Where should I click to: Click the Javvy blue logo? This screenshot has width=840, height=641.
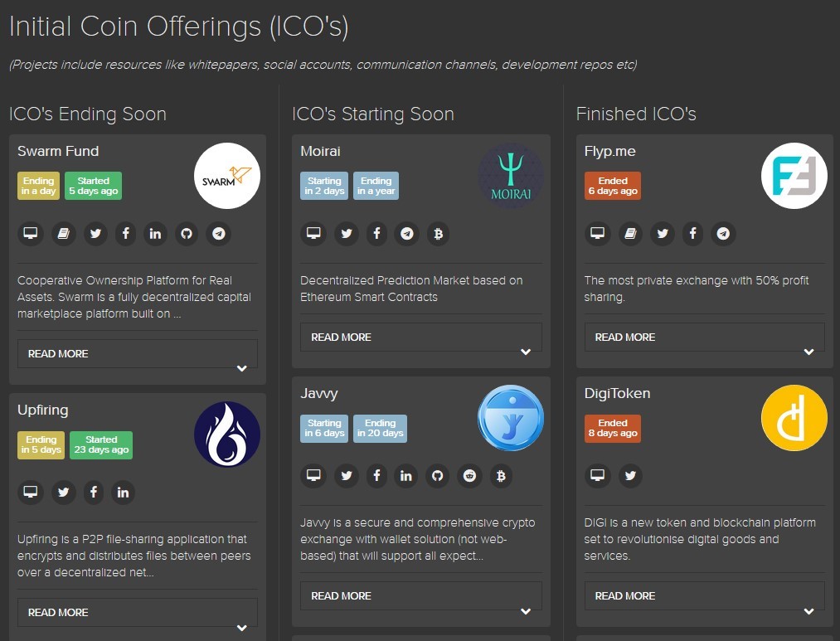[511, 418]
